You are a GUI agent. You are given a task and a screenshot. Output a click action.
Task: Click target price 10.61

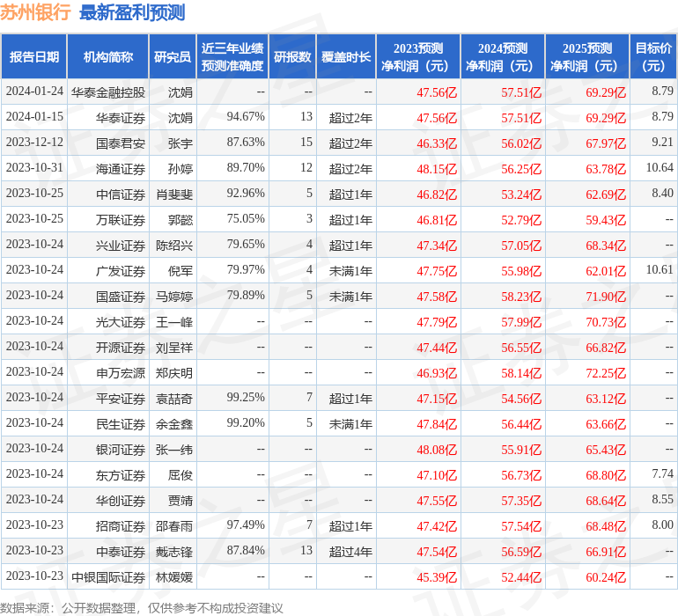point(660,270)
